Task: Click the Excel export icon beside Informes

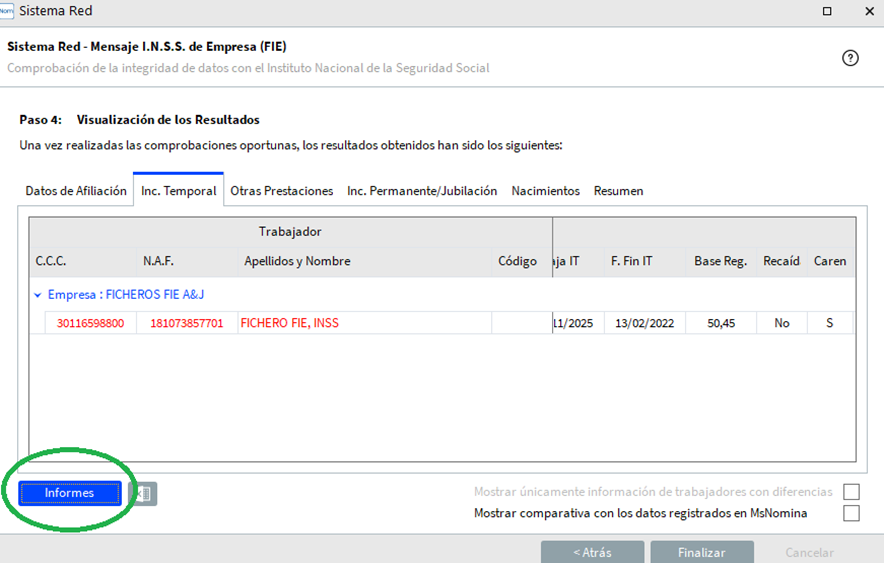Action: 143,493
